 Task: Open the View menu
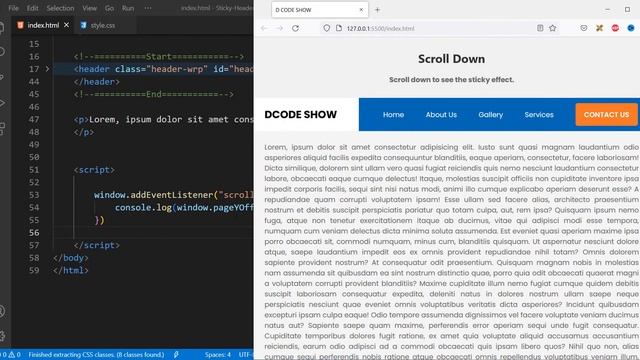point(89,8)
